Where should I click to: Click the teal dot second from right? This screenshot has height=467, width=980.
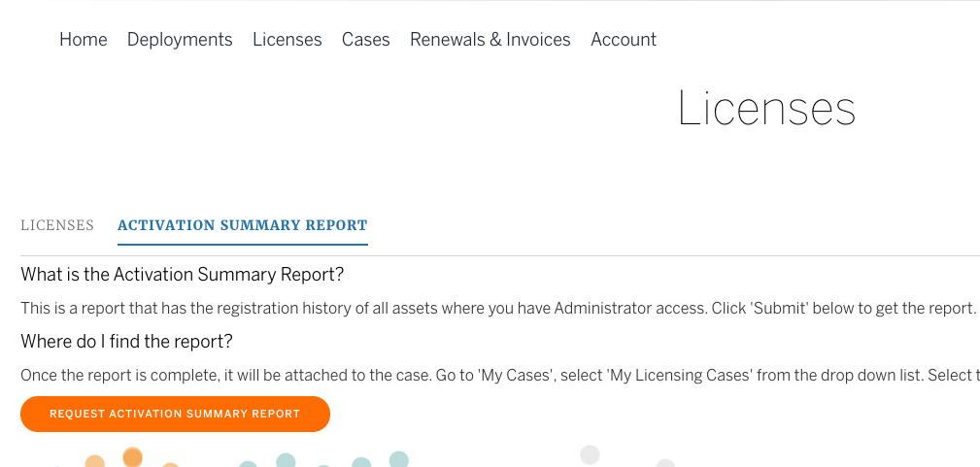point(361,462)
